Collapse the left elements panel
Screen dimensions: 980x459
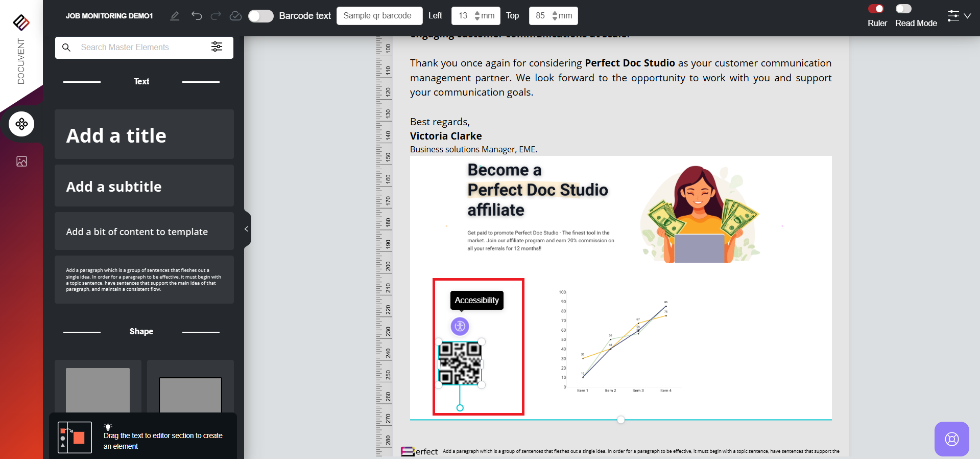(247, 229)
